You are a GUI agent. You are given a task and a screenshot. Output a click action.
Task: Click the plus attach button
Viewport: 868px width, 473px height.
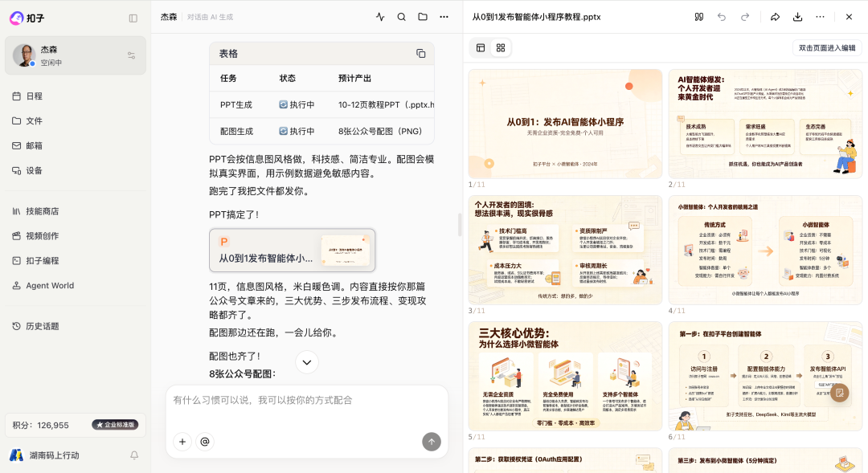(182, 442)
